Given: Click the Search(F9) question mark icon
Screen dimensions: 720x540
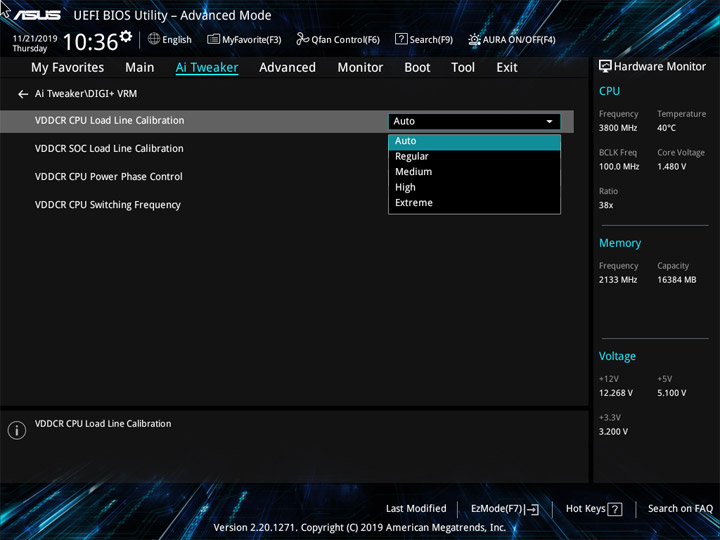Looking at the screenshot, I should [x=401, y=39].
